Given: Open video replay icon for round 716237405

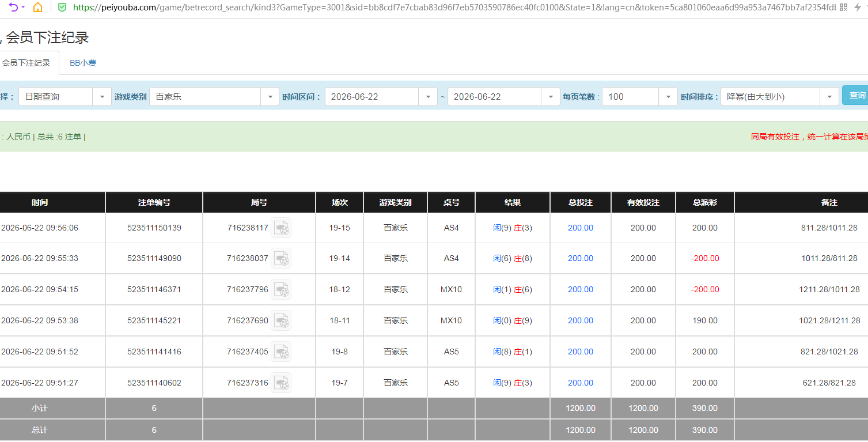Looking at the screenshot, I should 281,352.
